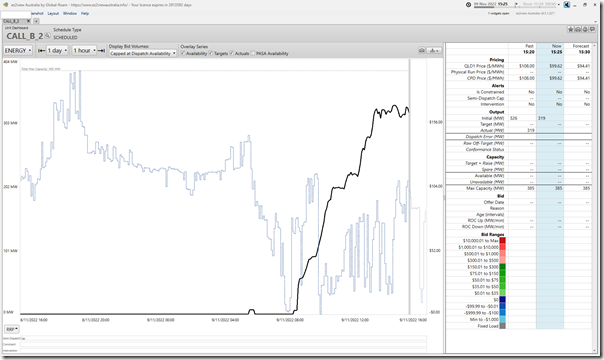This screenshot has height=360, width=604.
Task: Open the Help menu
Action: click(x=85, y=13)
